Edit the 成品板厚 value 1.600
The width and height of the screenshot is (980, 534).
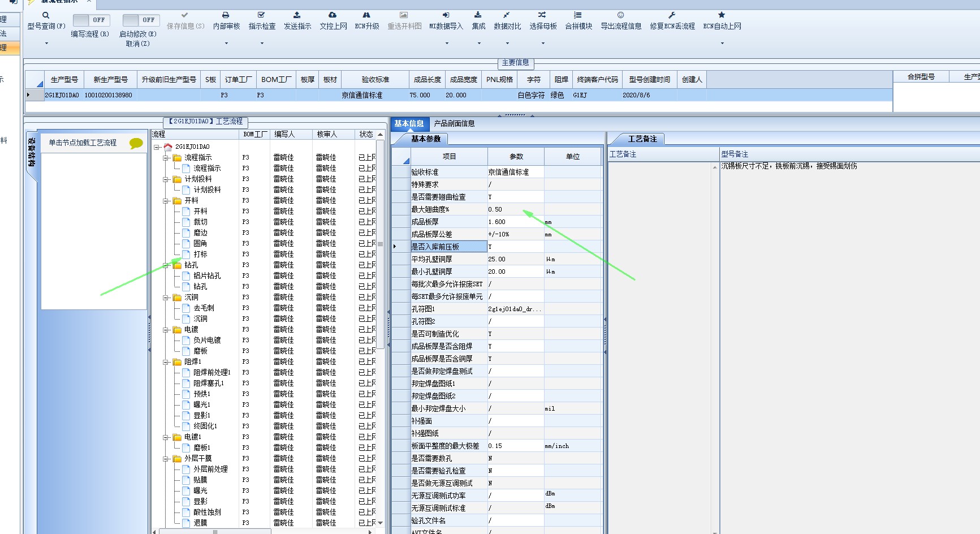click(x=516, y=222)
